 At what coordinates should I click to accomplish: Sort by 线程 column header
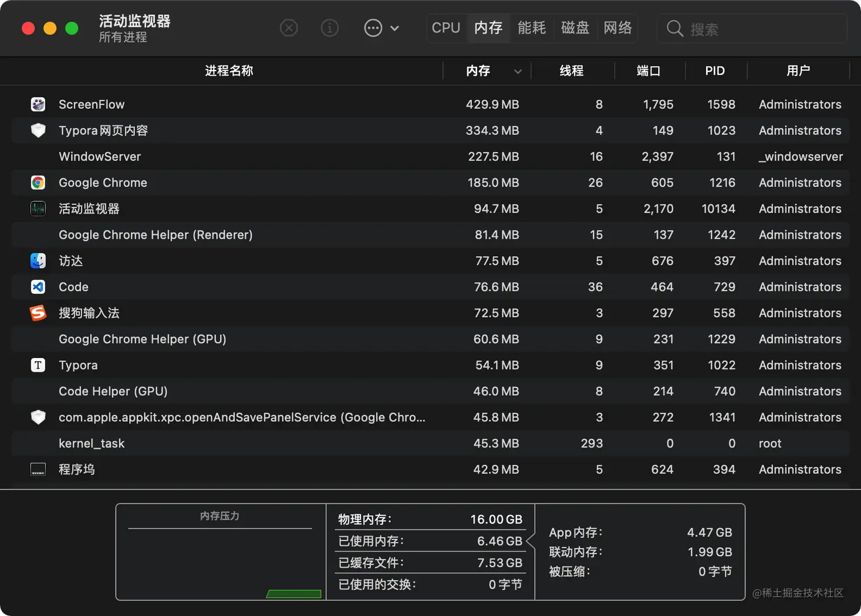pos(572,71)
